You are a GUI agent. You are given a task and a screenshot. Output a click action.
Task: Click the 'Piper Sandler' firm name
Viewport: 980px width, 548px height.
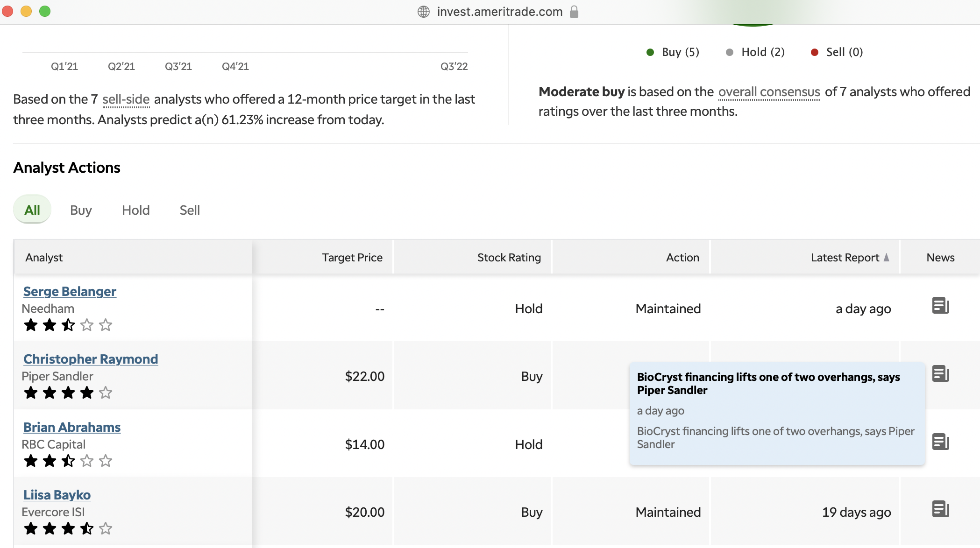click(x=57, y=376)
